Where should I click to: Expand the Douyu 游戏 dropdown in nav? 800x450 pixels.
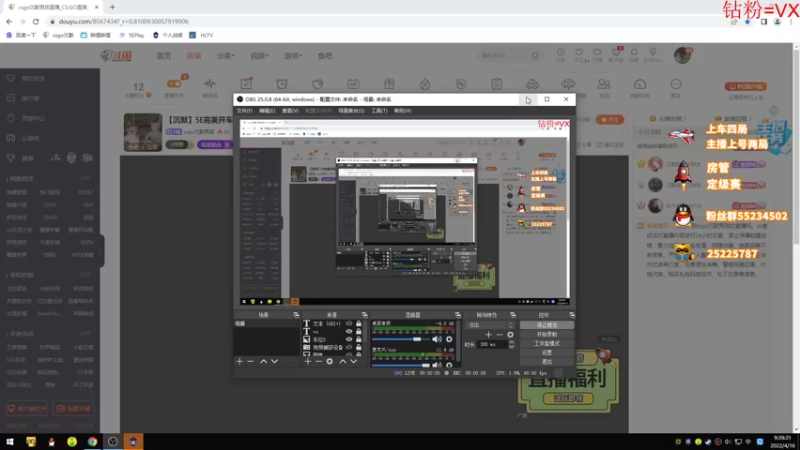[293, 56]
